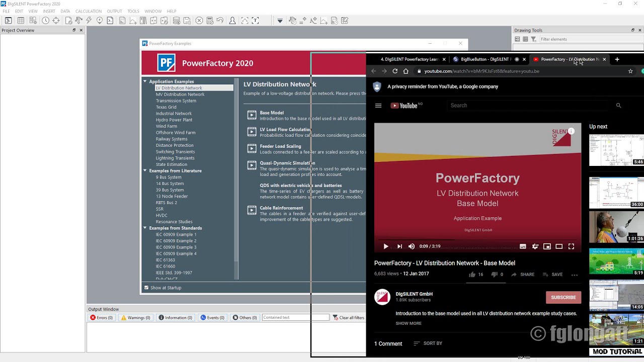
Task: Click the crosshair trigger toolbar icon
Action: (x=56, y=21)
